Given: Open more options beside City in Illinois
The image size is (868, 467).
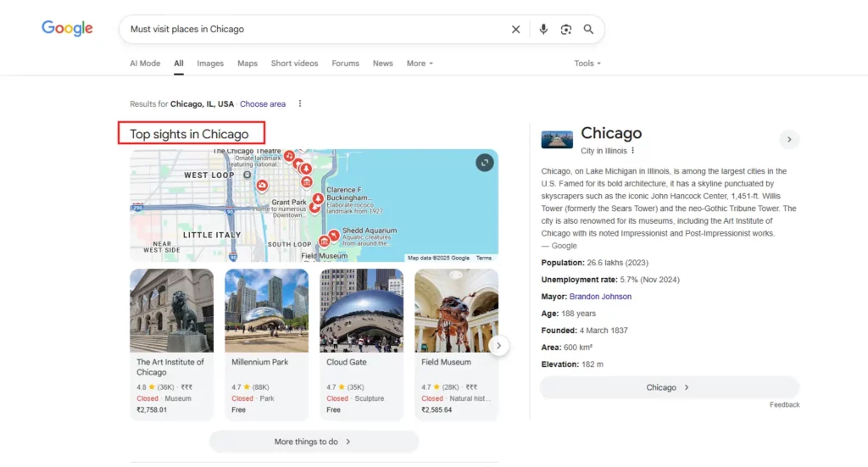Looking at the screenshot, I should pos(632,151).
